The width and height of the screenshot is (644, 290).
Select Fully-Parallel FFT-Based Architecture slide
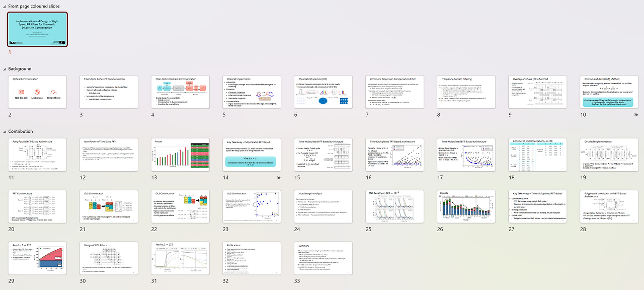[x=38, y=155]
